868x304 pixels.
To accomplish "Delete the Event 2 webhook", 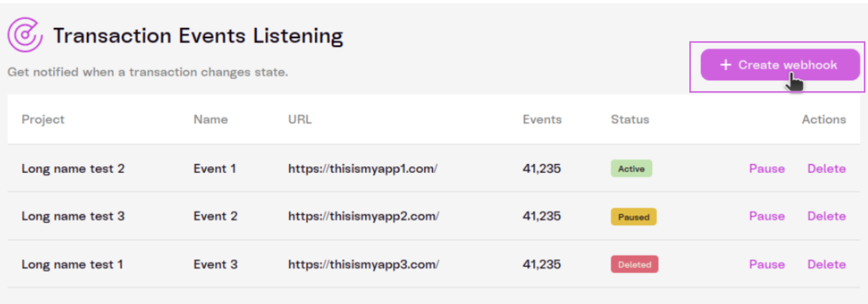I will (826, 216).
